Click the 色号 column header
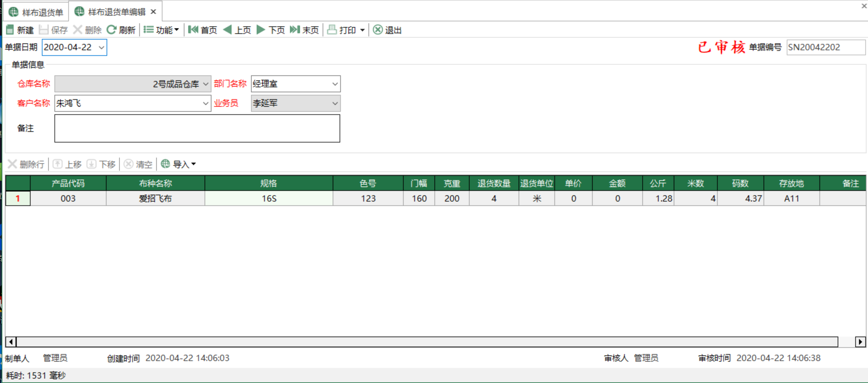The height and width of the screenshot is (383, 868). [x=368, y=183]
